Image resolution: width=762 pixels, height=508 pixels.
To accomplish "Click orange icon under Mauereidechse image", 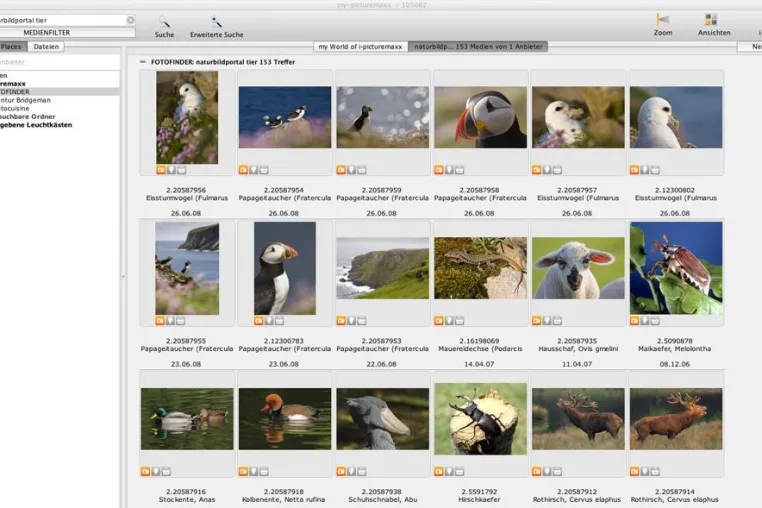I will (x=439, y=320).
